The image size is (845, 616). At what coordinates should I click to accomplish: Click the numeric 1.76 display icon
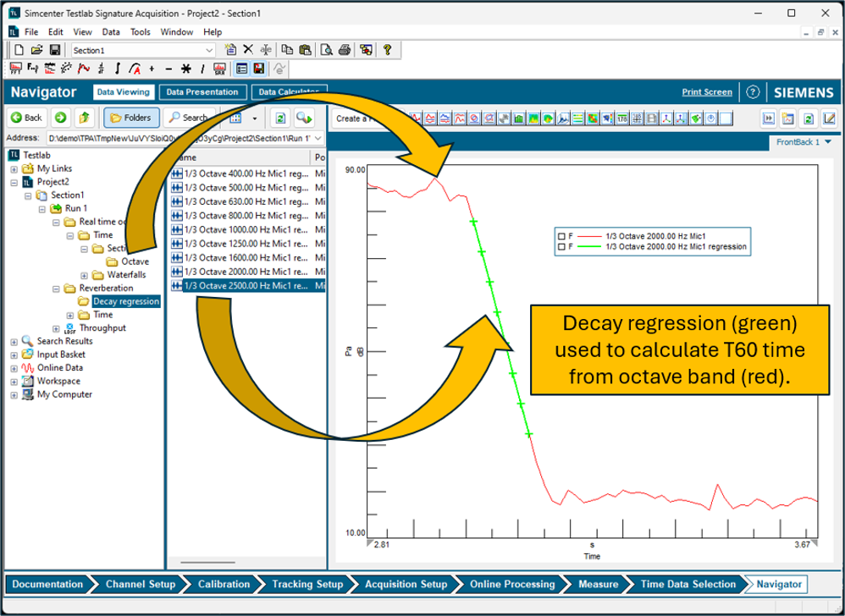point(622,118)
